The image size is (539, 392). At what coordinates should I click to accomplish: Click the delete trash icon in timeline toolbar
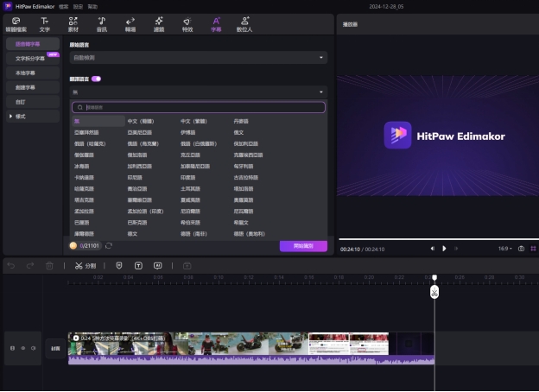(x=49, y=266)
